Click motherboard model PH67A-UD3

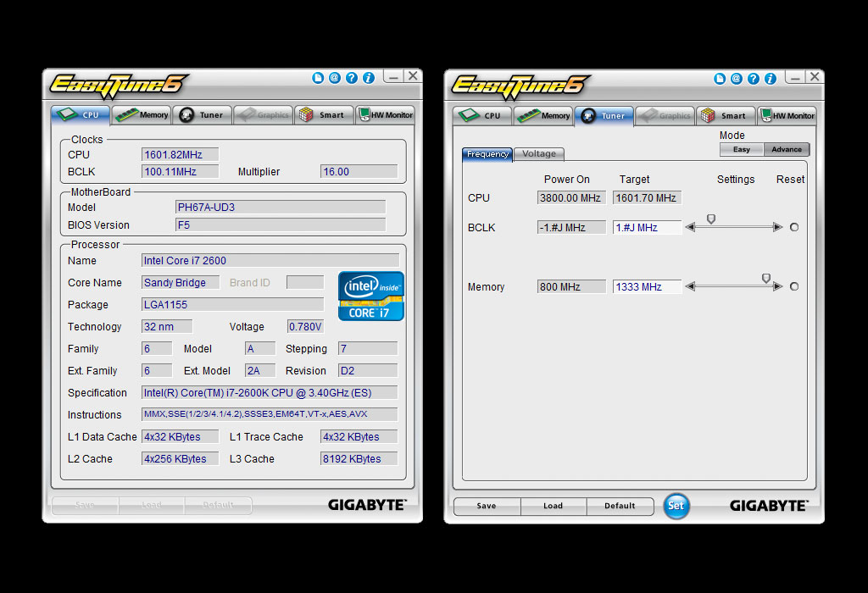click(x=280, y=208)
